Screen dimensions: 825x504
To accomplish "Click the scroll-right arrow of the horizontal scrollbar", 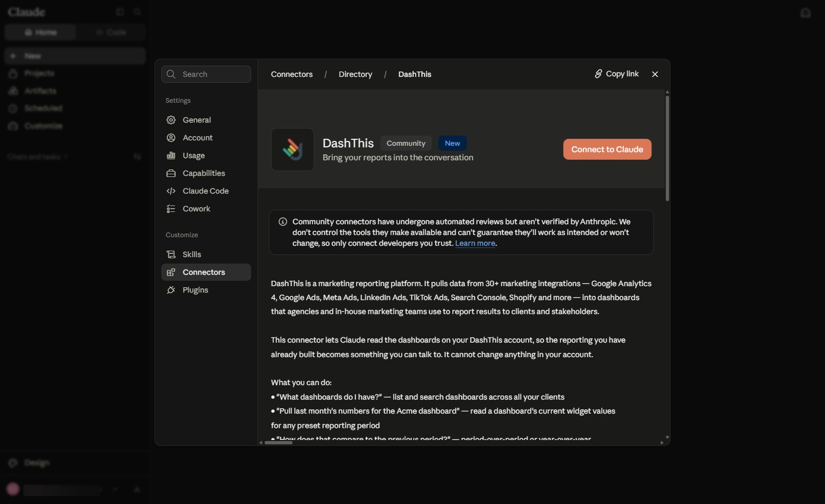I will click(x=662, y=443).
